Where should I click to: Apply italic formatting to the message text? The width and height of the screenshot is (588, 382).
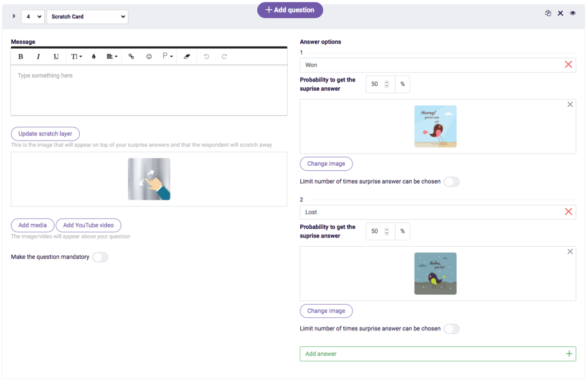[38, 56]
